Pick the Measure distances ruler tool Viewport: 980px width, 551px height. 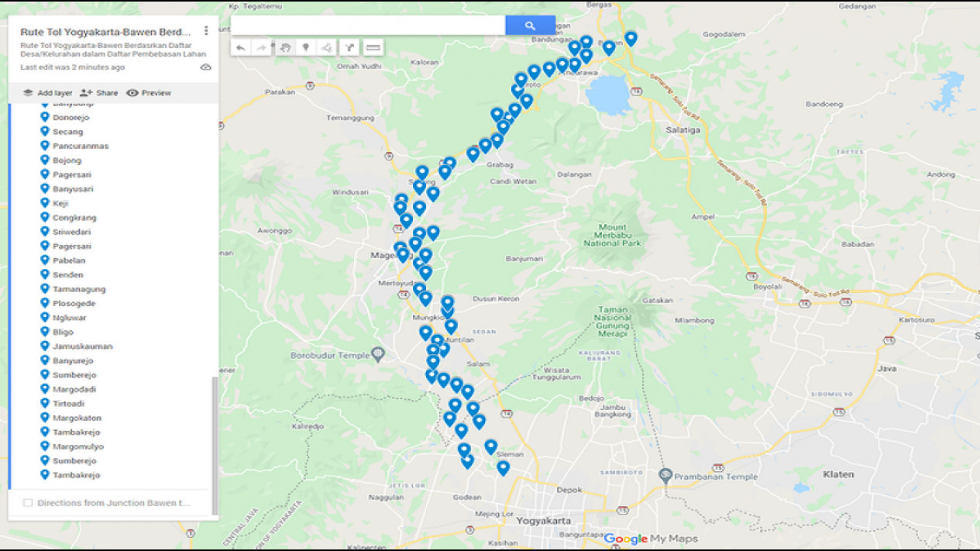click(373, 48)
